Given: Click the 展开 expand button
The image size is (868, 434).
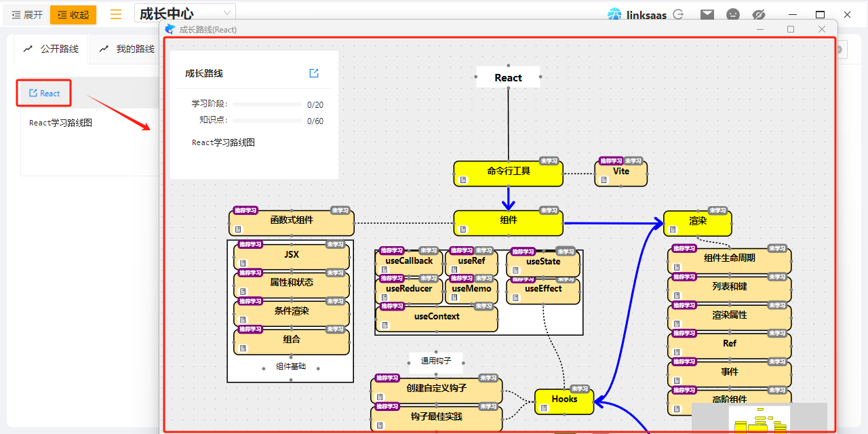Looking at the screenshot, I should (x=26, y=15).
